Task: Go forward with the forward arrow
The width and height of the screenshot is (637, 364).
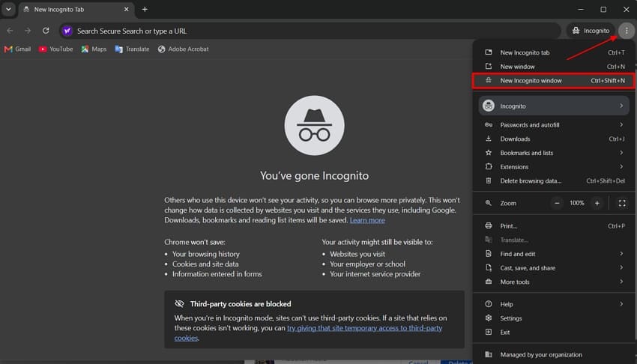Action: coord(28,31)
